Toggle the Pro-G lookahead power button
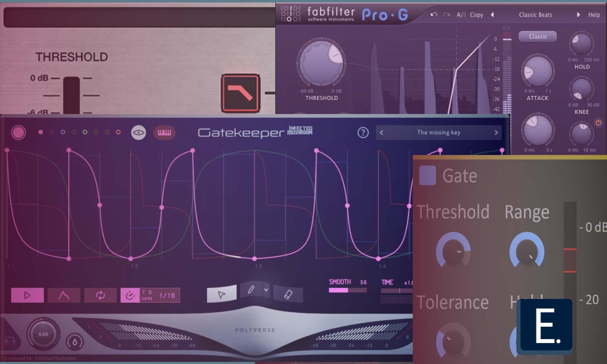The height and width of the screenshot is (364, 607). (x=598, y=123)
